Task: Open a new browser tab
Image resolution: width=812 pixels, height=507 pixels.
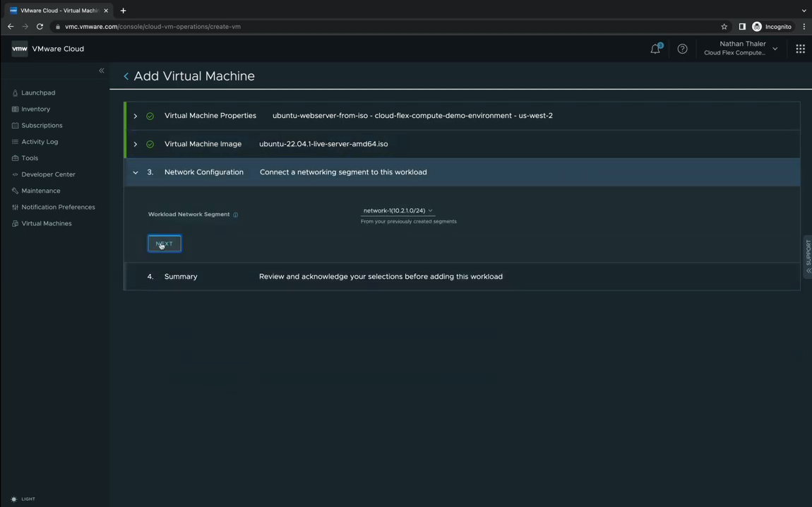Action: click(x=124, y=11)
